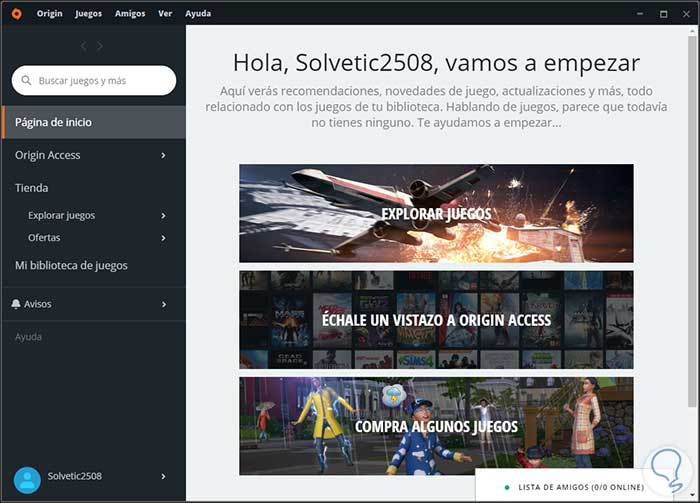Image resolution: width=700 pixels, height=503 pixels.
Task: Click the Solvetic2508 username in sidebar
Action: tap(75, 476)
